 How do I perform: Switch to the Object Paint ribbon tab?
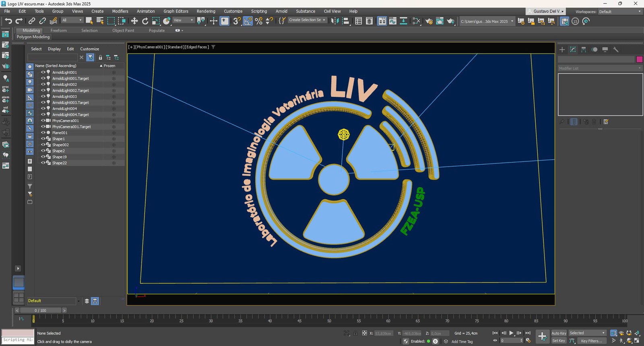pyautogui.click(x=123, y=31)
